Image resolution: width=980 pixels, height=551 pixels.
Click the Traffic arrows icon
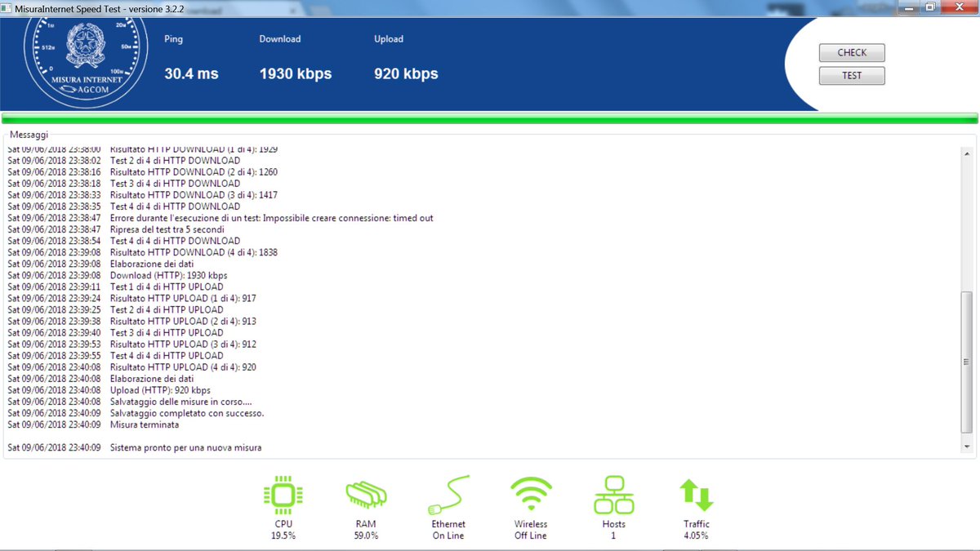[x=697, y=495]
